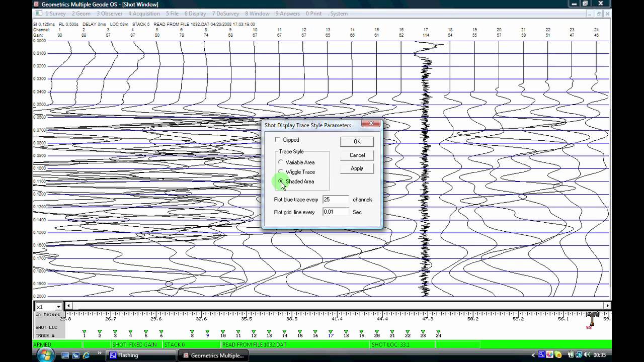644x362 pixels.
Task: Close the Shot Display Trace Style dialog
Action: (x=371, y=124)
